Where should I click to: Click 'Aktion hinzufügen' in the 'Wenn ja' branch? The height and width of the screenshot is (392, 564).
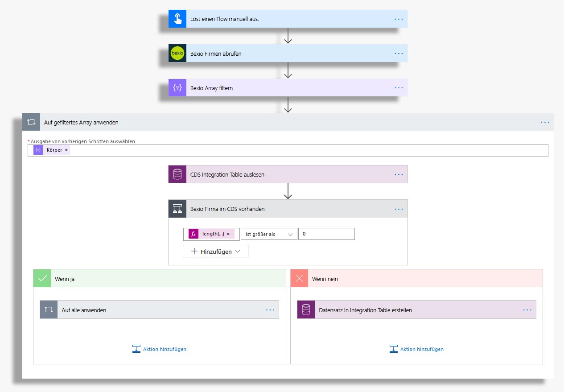pyautogui.click(x=165, y=349)
